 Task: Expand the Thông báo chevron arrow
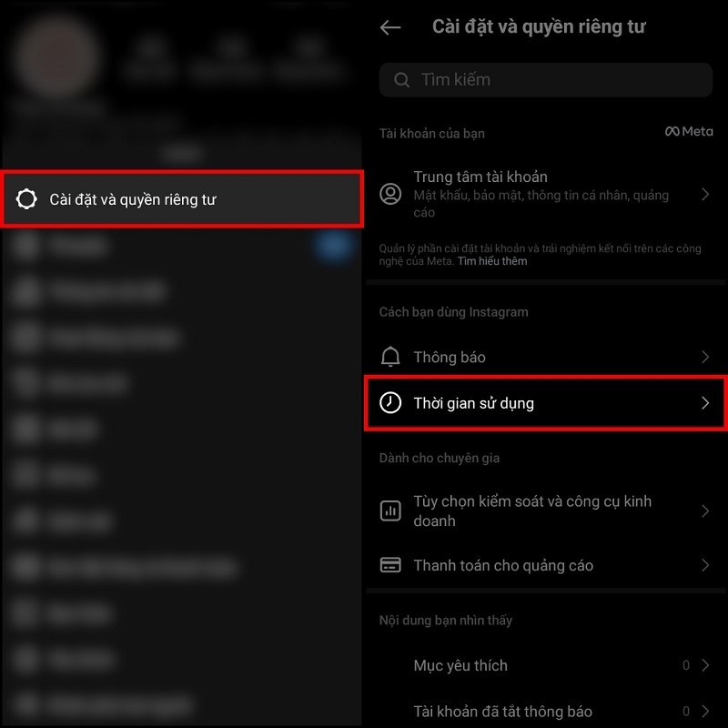pos(705,357)
